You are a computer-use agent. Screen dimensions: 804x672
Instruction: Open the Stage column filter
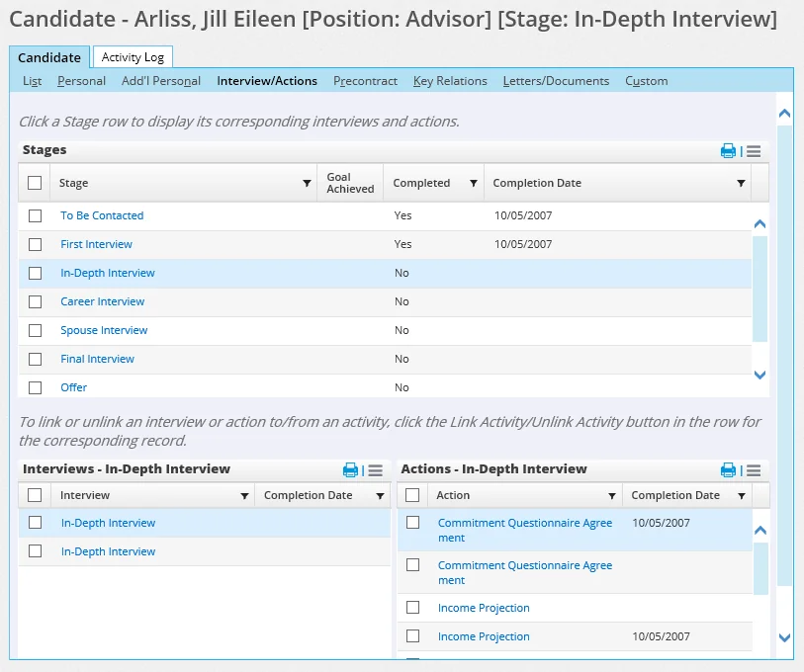coord(306,183)
